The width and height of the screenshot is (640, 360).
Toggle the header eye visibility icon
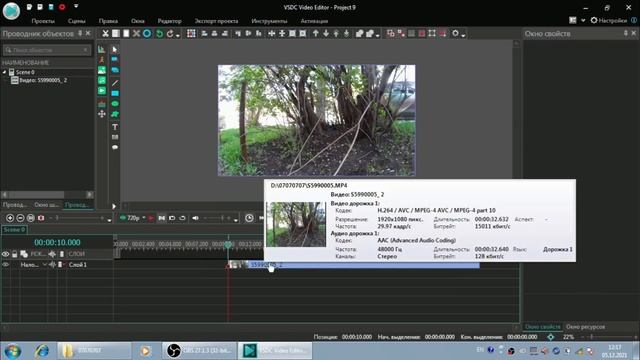click(x=5, y=254)
